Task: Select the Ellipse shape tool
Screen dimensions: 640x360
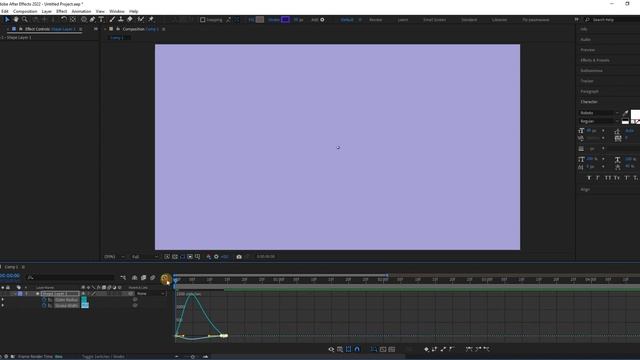Action: [84, 19]
